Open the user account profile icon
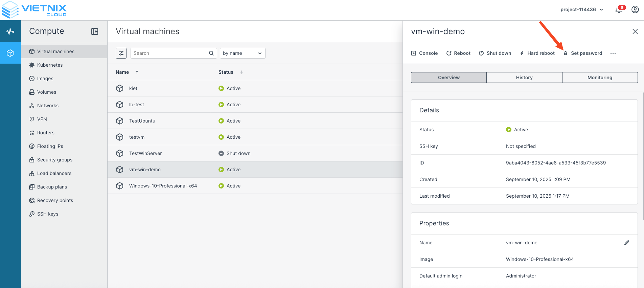Screen dimensions: 644x288 (x=635, y=9)
